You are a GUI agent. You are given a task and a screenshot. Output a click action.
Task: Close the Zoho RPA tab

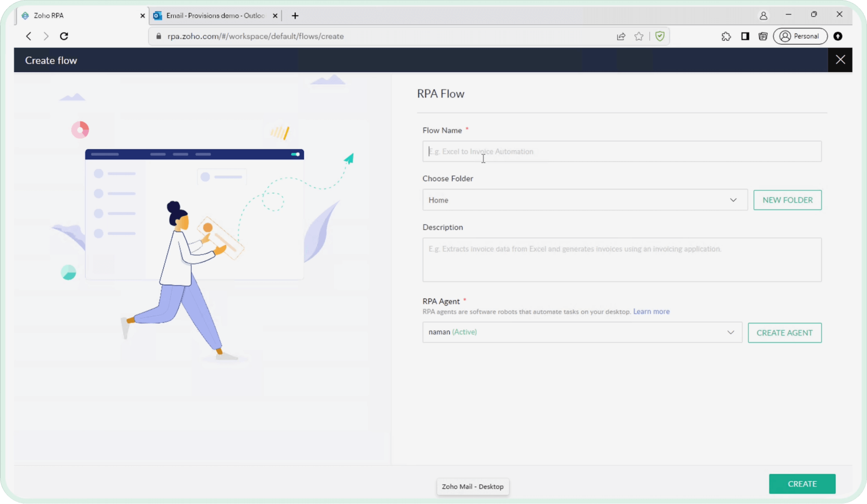(143, 16)
